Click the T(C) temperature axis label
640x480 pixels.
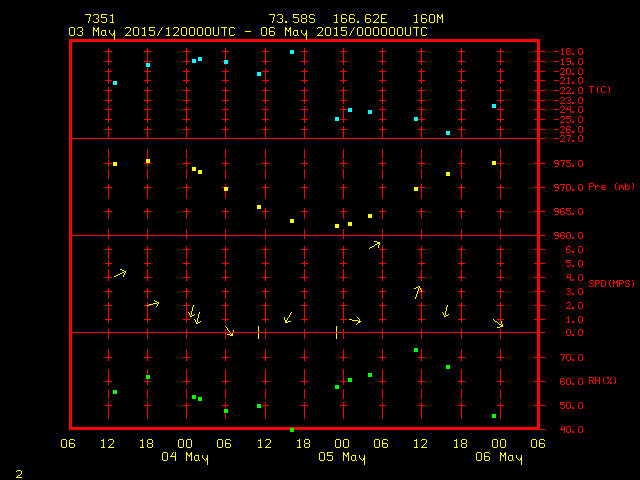point(599,90)
